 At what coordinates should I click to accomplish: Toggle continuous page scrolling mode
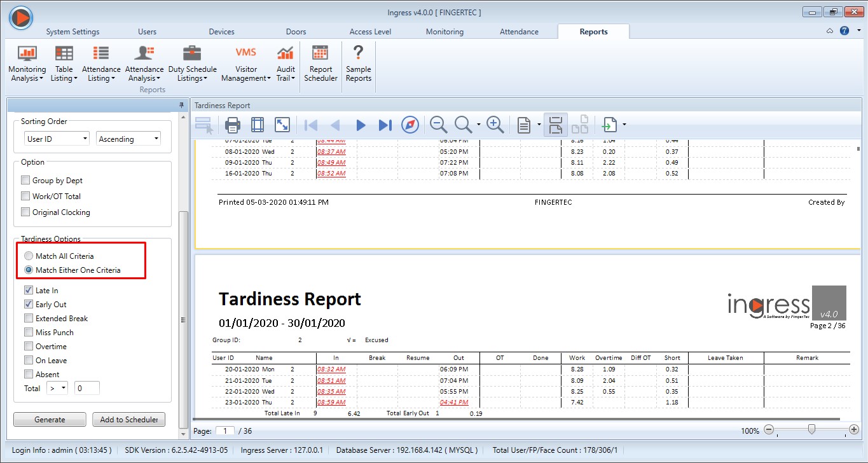pos(555,125)
